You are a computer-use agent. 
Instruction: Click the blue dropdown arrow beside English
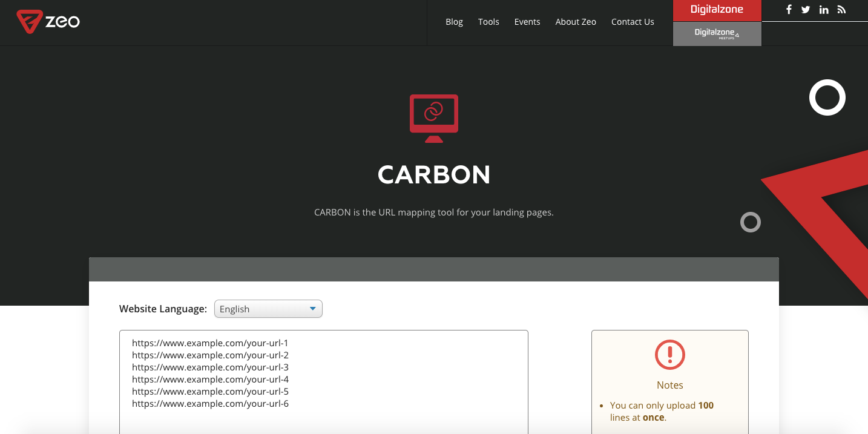(313, 309)
